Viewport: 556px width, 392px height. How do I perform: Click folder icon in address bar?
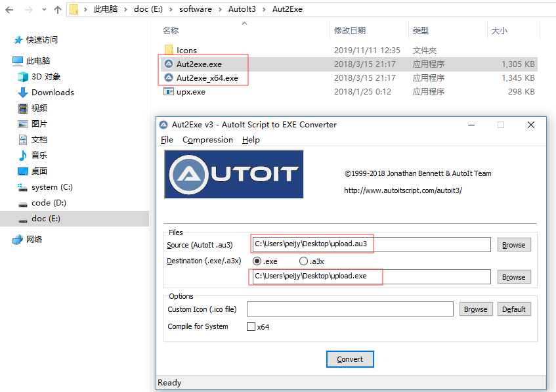coord(74,9)
